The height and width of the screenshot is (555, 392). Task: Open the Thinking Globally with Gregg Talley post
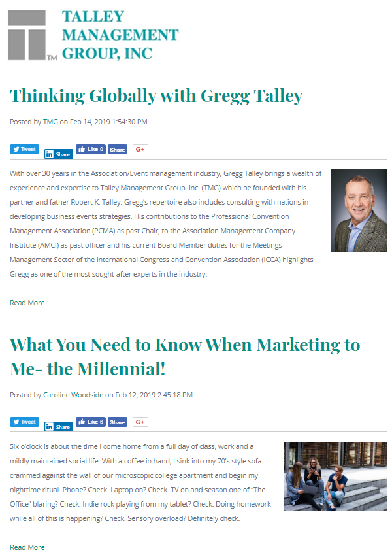point(156,96)
